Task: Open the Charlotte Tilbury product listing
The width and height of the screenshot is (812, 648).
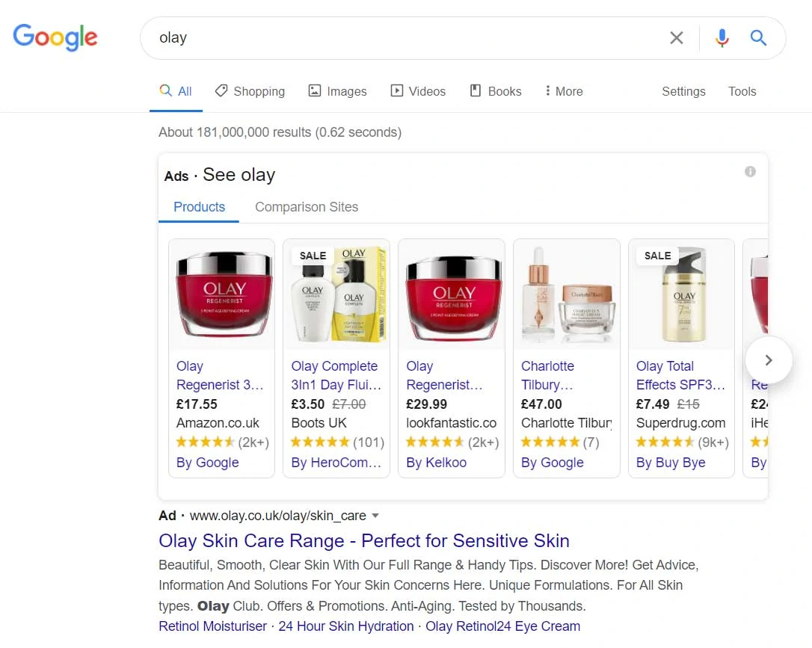Action: (x=547, y=375)
